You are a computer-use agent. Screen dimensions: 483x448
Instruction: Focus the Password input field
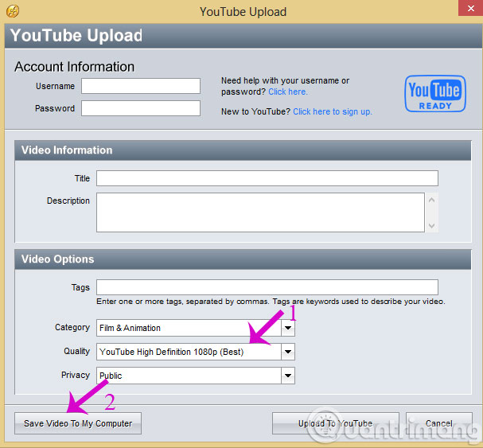coord(141,108)
